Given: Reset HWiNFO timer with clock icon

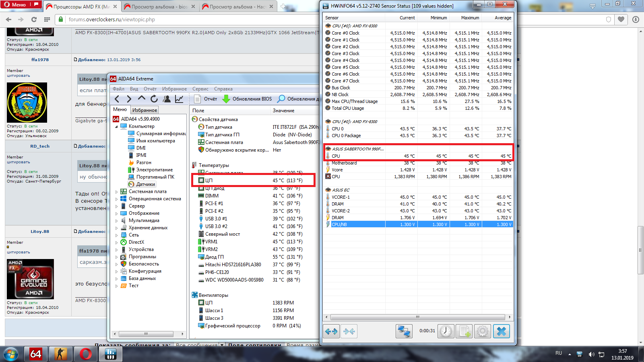Looking at the screenshot, I should tap(446, 331).
